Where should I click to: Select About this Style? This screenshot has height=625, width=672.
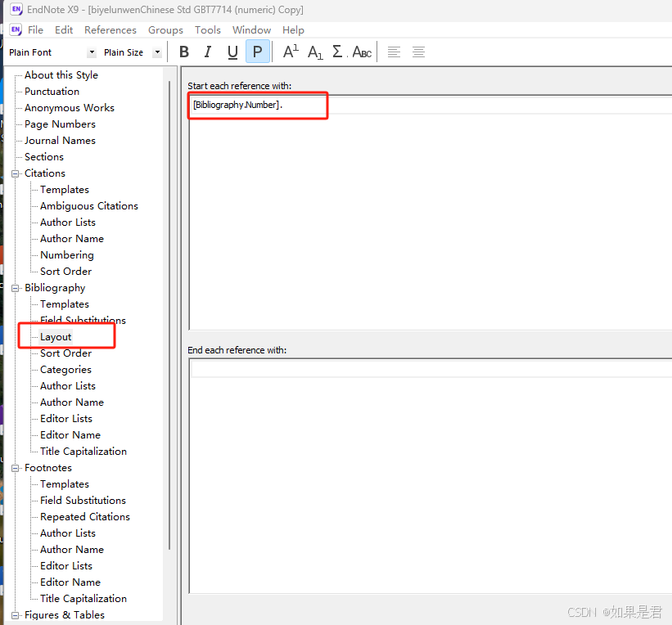[61, 75]
